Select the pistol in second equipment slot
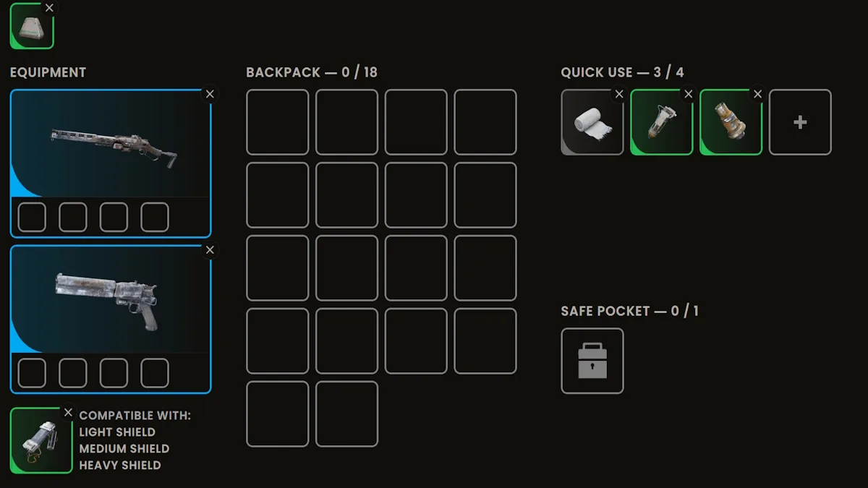 pos(111,299)
